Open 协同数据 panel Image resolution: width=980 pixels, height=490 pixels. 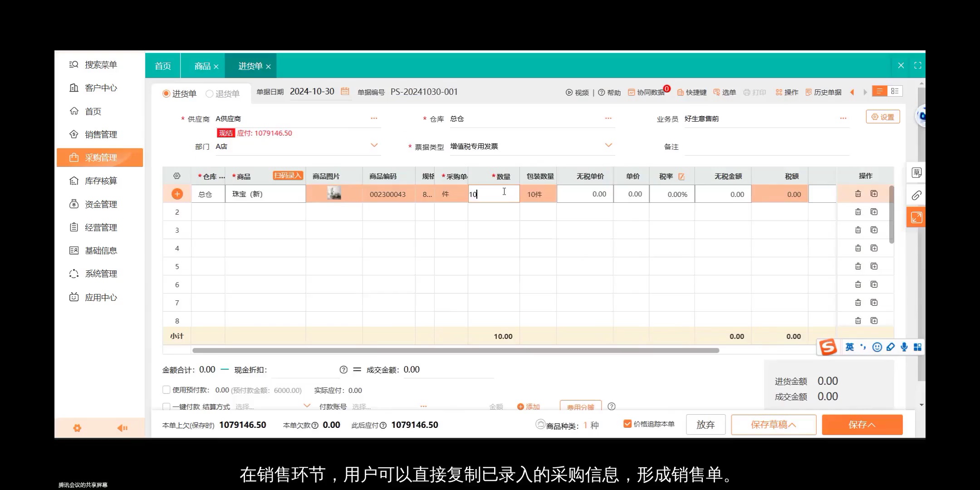pyautogui.click(x=647, y=92)
